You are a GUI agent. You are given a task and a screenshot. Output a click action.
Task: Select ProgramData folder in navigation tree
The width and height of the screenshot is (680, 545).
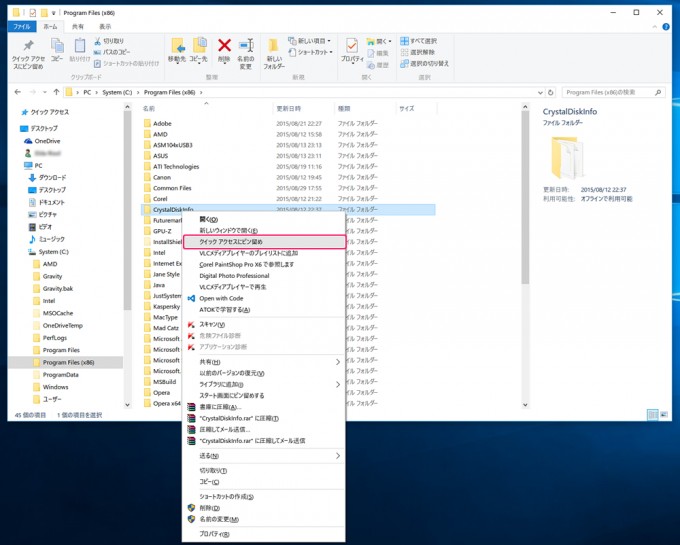(60, 375)
